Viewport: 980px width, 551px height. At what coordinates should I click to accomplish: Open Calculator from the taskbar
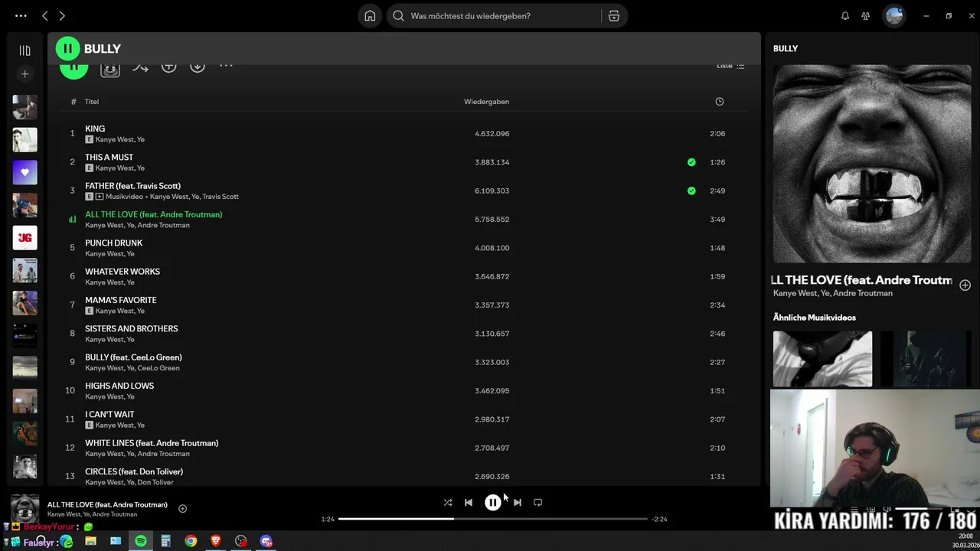165,541
